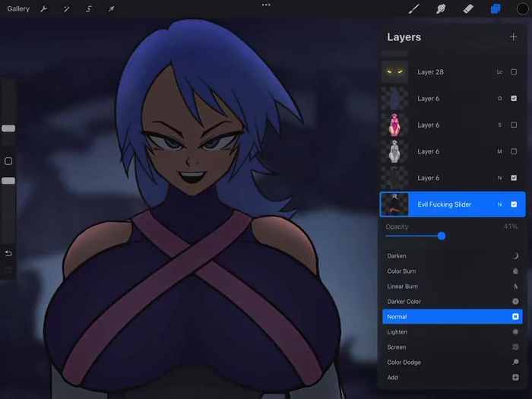Select Layer 28 thumbnail with yellow eyes

click(394, 72)
